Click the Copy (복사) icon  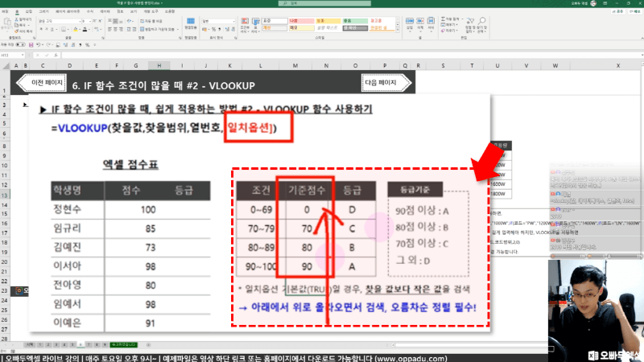tap(16, 25)
